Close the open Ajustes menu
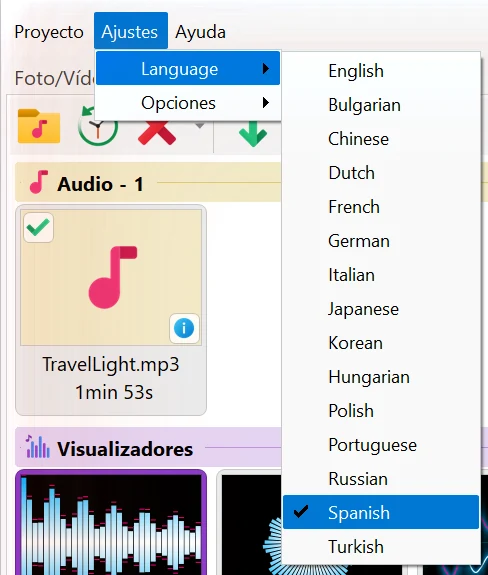The image size is (488, 575). point(131,31)
